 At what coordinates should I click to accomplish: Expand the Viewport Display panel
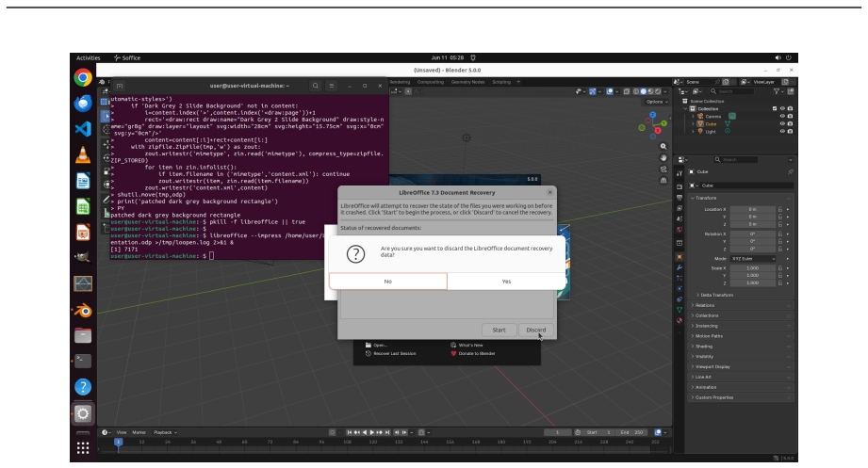click(711, 366)
